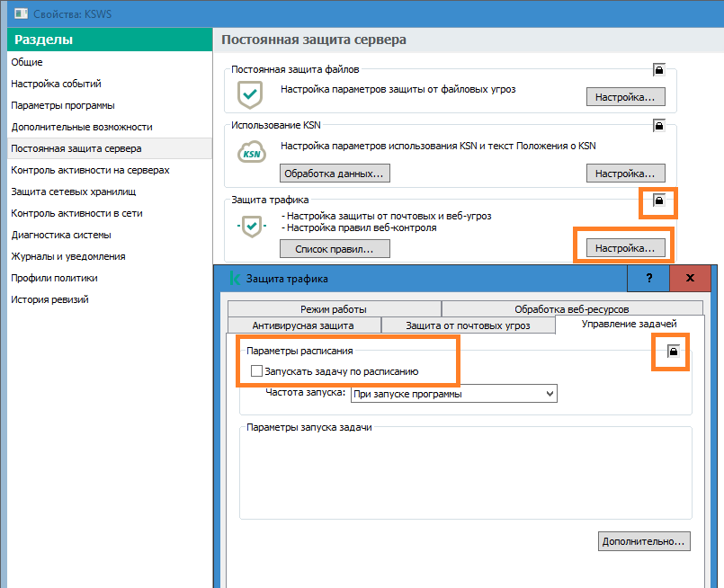Image resolution: width=724 pixels, height=588 pixels.
Task: Switch to Режим работы tab
Action: 334,308
